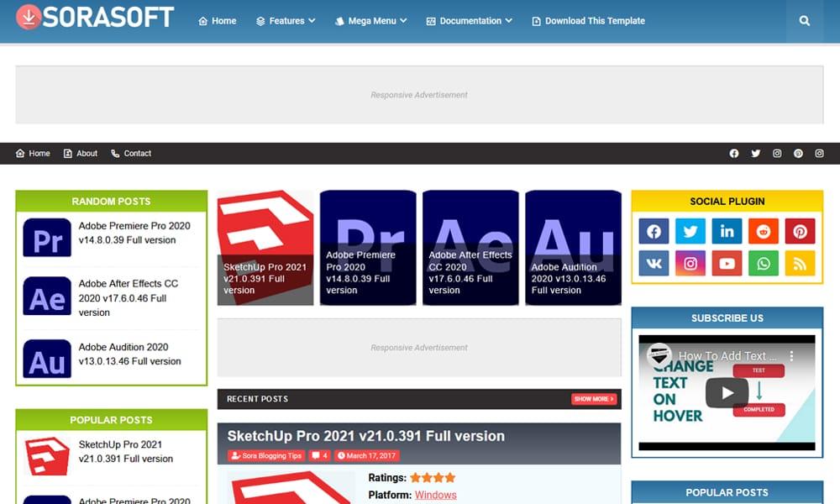Open the Mega Menu dropdown
840x504 pixels.
click(x=370, y=21)
